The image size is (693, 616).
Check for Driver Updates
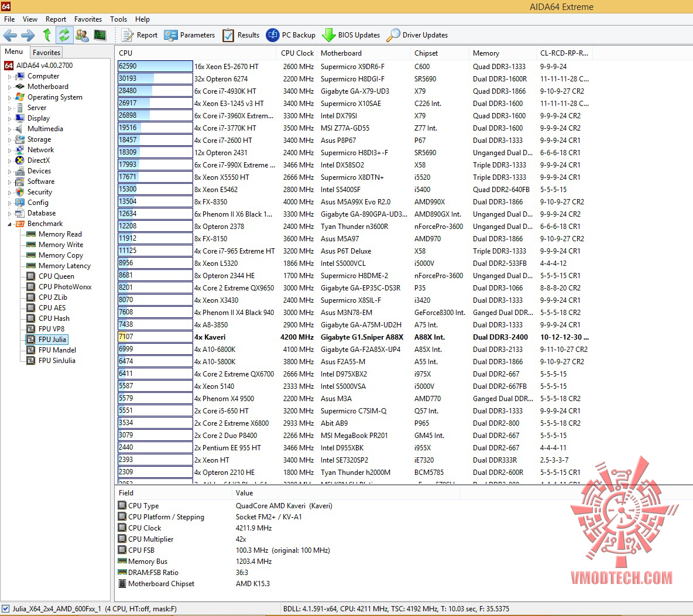417,35
